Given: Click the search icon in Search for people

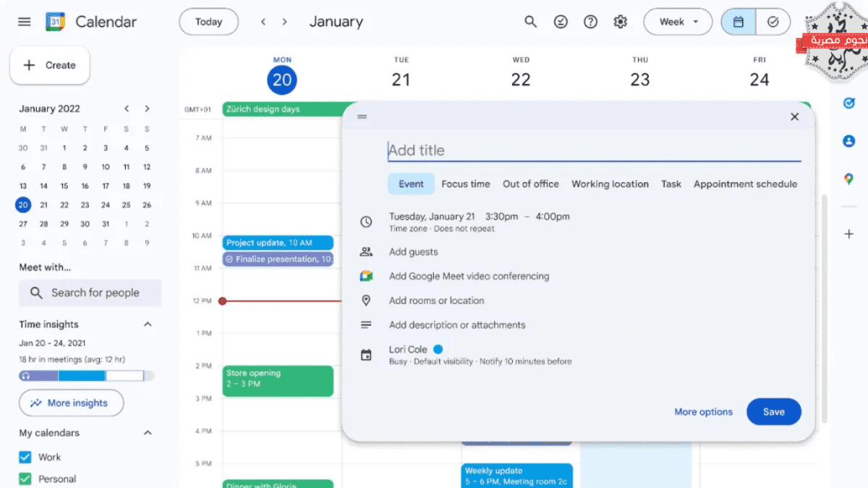Looking at the screenshot, I should click(x=36, y=293).
